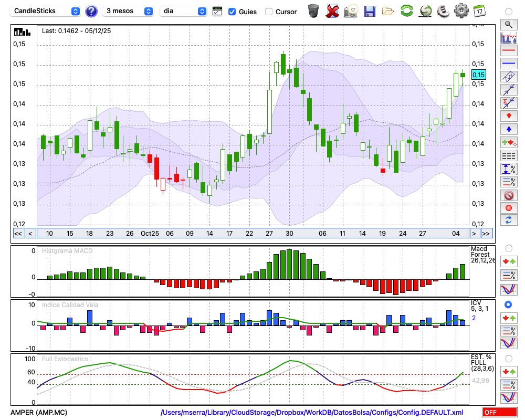Open the CandleSticks chart type dropdown
The height and width of the screenshot is (420, 525).
(x=46, y=11)
